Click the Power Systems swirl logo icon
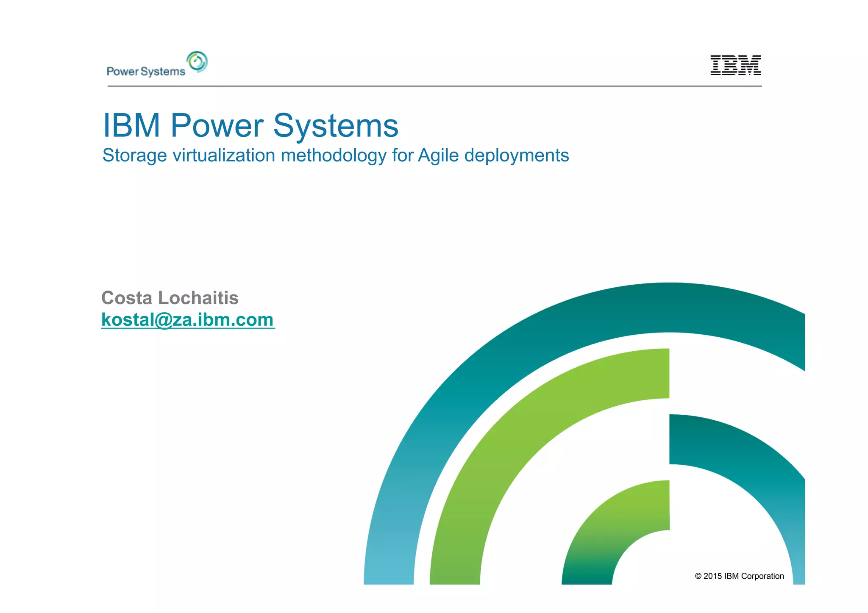Screen dimensions: 868x613 click(x=197, y=62)
